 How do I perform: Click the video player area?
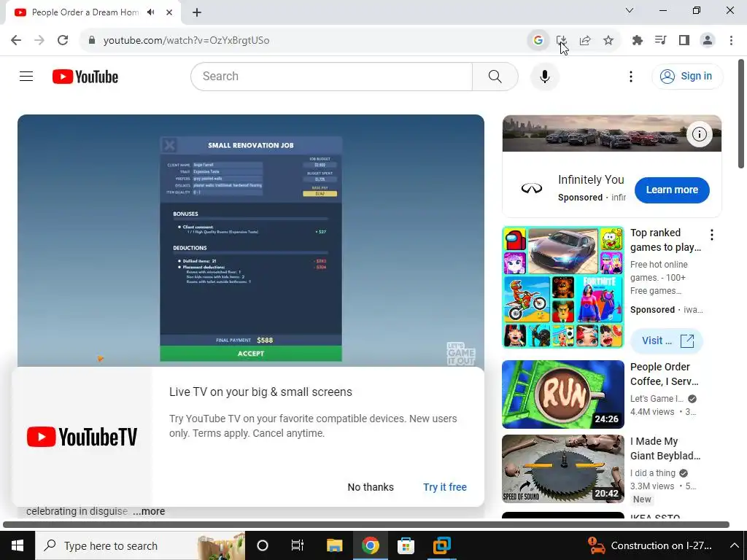[x=251, y=241]
